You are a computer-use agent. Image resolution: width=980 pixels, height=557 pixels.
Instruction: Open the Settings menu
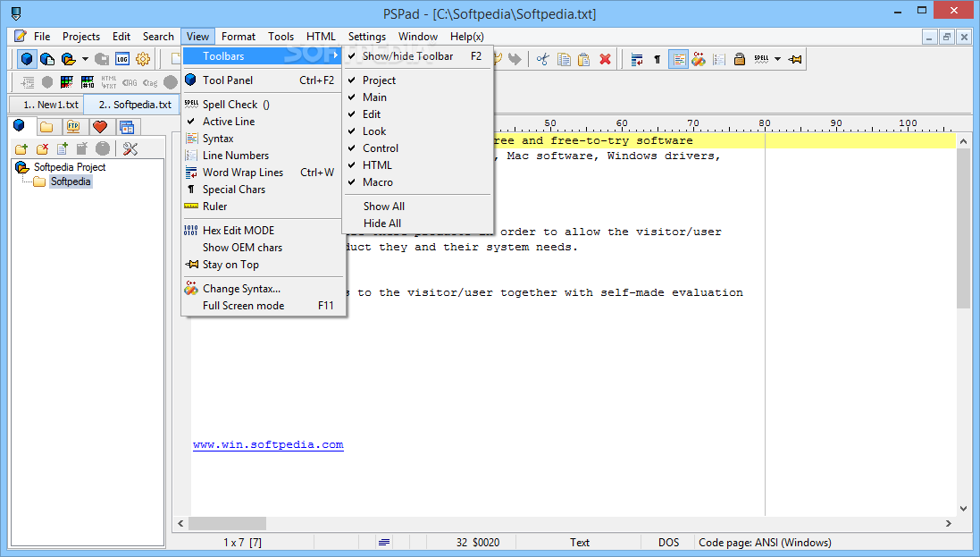tap(367, 37)
